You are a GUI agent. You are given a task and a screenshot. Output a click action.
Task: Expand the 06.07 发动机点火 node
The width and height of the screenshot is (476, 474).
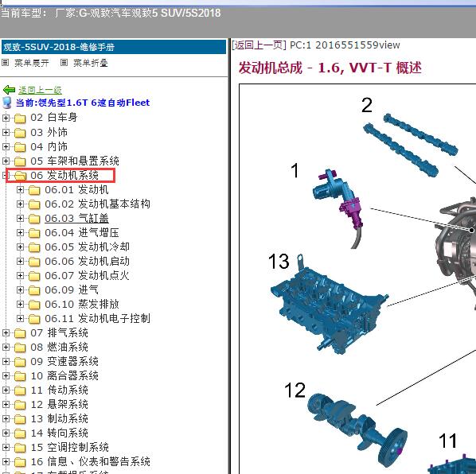click(x=20, y=275)
